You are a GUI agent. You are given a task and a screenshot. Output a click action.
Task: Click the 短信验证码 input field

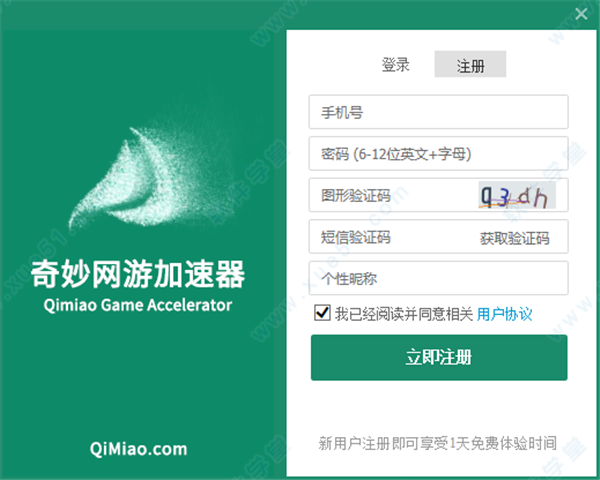point(392,237)
